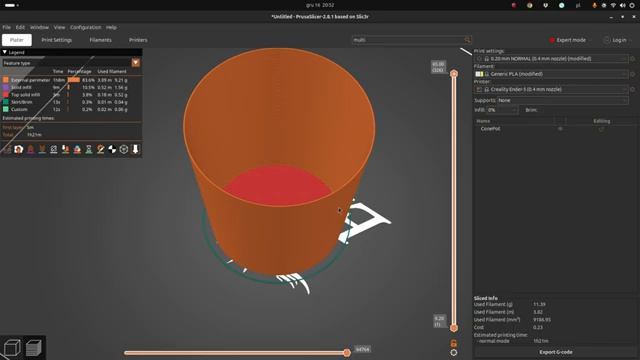Toggle Tool changes icon in legend toolbar
This screenshot has width=640, height=360.
point(65,149)
